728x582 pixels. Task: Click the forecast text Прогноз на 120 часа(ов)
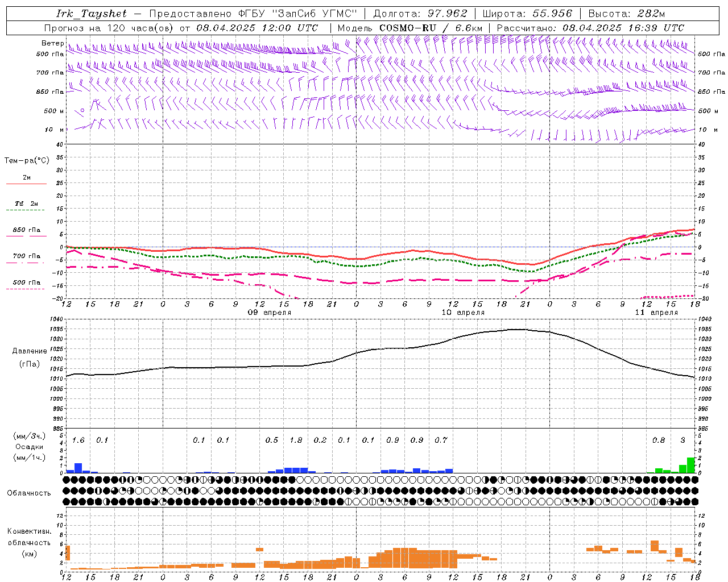pos(109,28)
